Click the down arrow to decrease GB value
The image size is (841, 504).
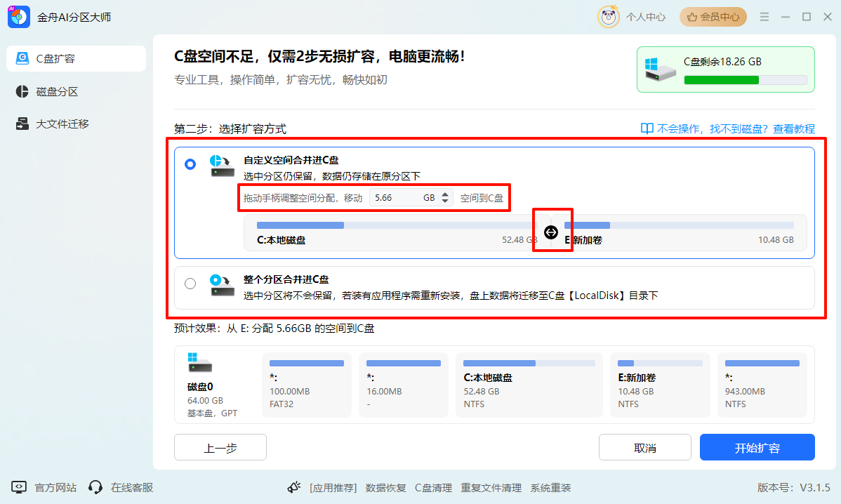click(444, 201)
